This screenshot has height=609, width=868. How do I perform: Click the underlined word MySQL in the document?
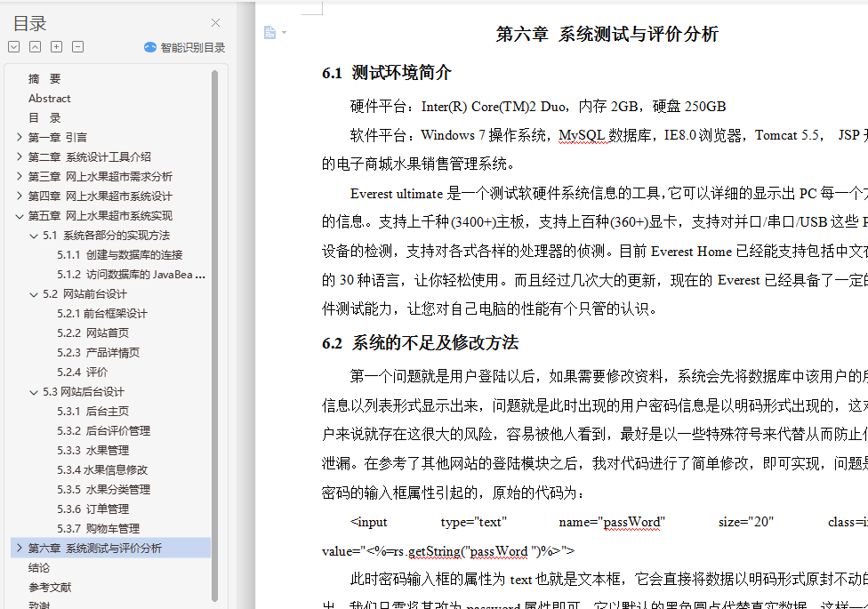point(583,136)
